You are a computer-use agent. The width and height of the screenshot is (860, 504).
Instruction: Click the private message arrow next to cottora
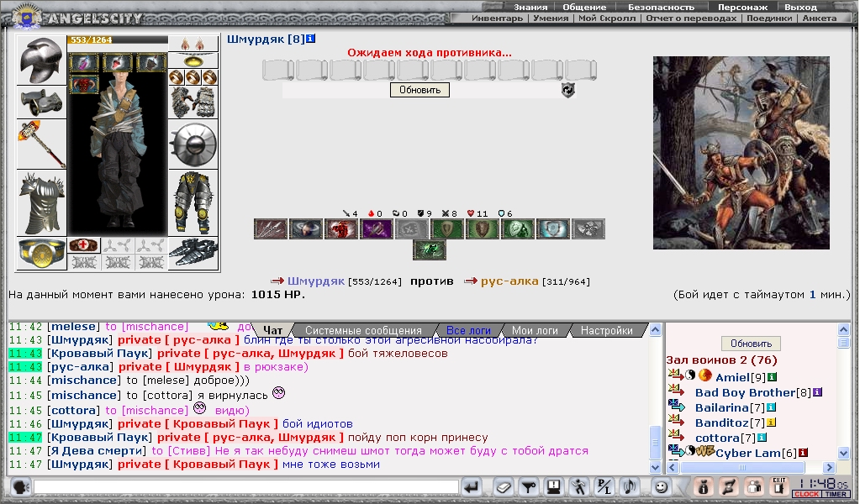click(x=676, y=436)
